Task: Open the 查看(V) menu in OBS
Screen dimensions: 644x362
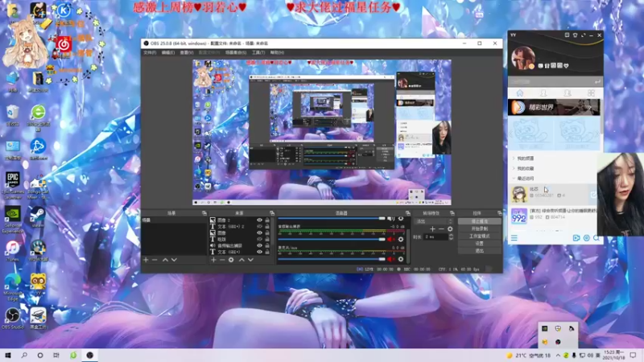Action: (187, 52)
